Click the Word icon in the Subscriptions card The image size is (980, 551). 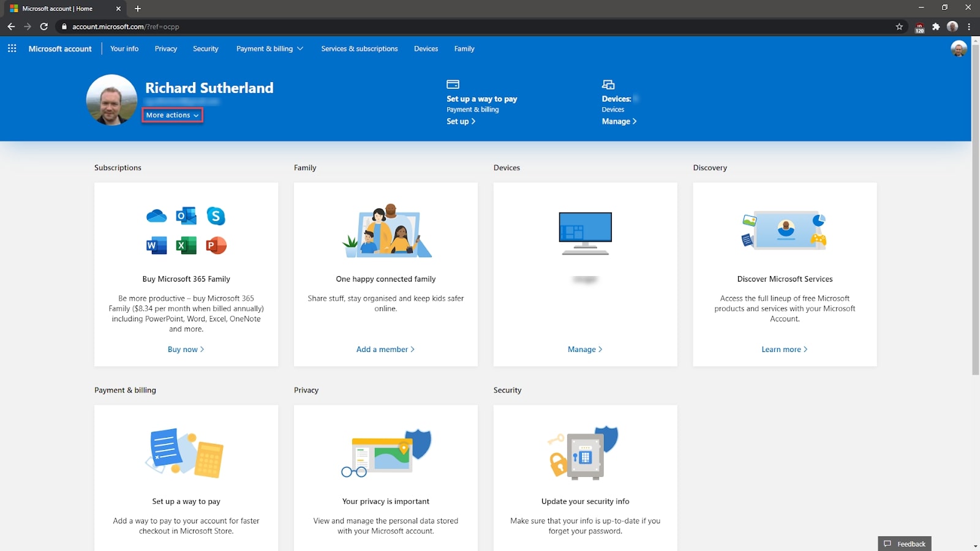pos(157,246)
